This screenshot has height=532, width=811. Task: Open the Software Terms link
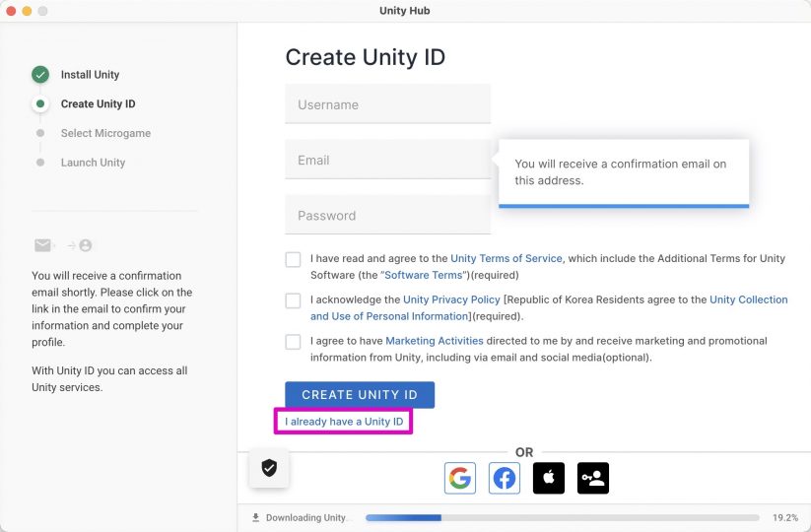click(x=423, y=275)
